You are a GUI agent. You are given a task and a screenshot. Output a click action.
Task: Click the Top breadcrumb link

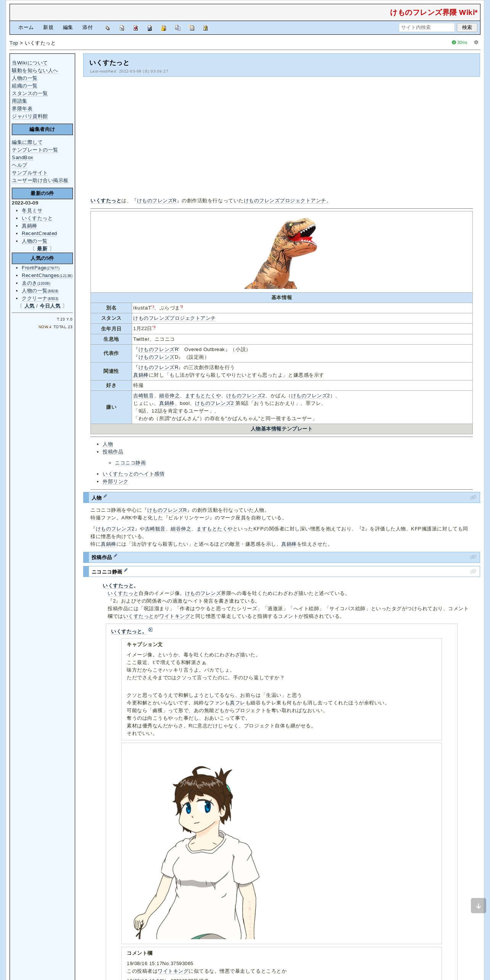14,43
